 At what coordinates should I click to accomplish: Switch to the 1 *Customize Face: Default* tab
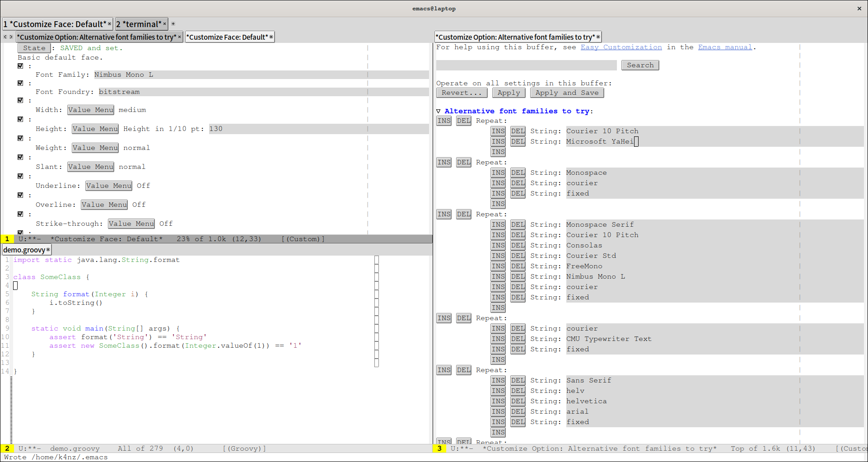55,24
